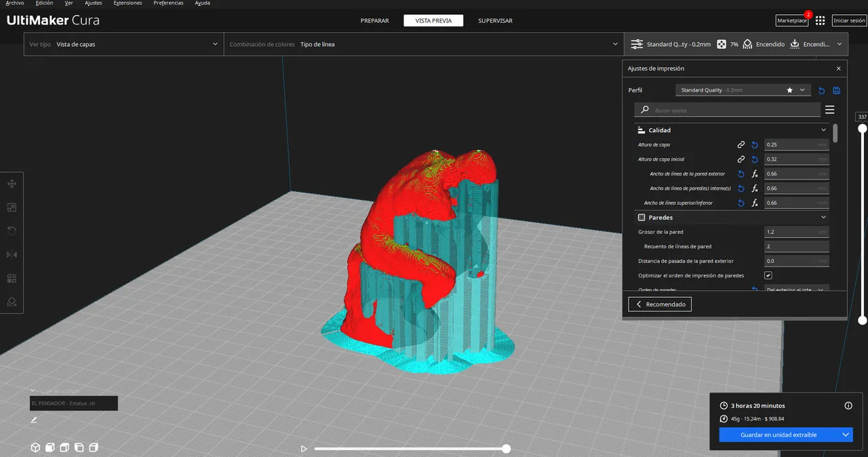868x457 pixels.
Task: Switch to the PREPARAR stage
Action: (x=374, y=21)
